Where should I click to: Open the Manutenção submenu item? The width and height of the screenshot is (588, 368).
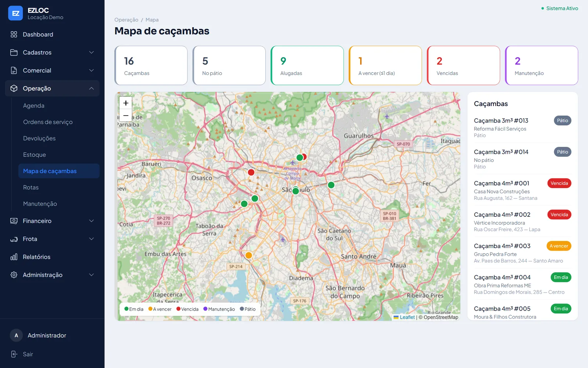click(59, 204)
